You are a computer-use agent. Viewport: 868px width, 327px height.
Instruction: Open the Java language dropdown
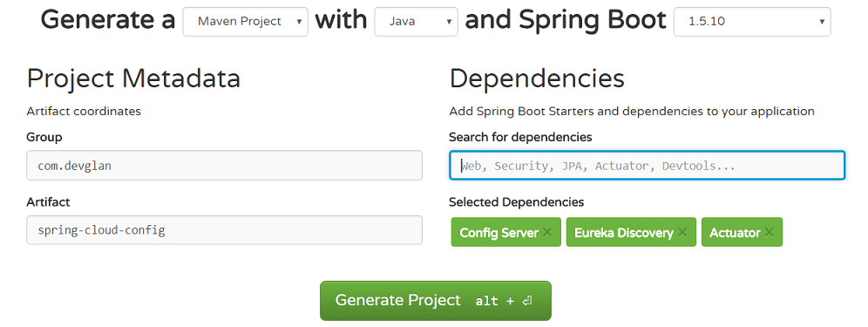(x=416, y=22)
